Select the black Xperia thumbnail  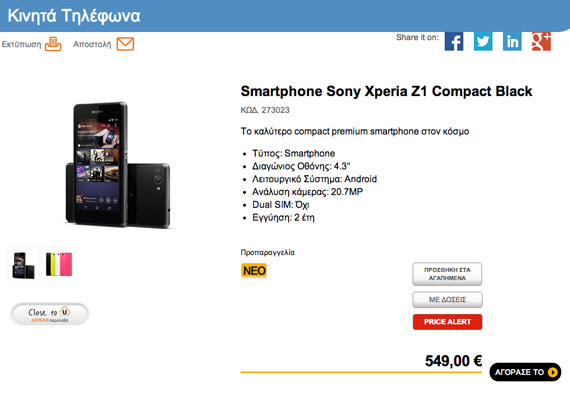click(24, 265)
